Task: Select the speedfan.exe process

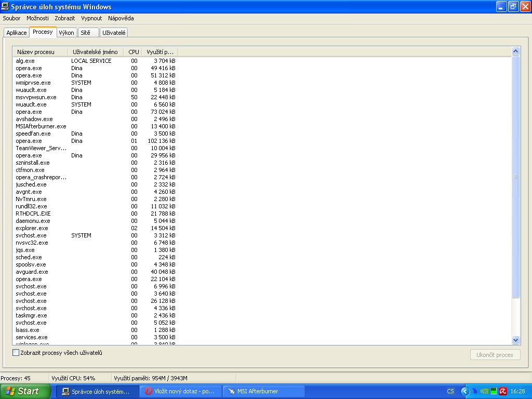Action: (x=96, y=134)
